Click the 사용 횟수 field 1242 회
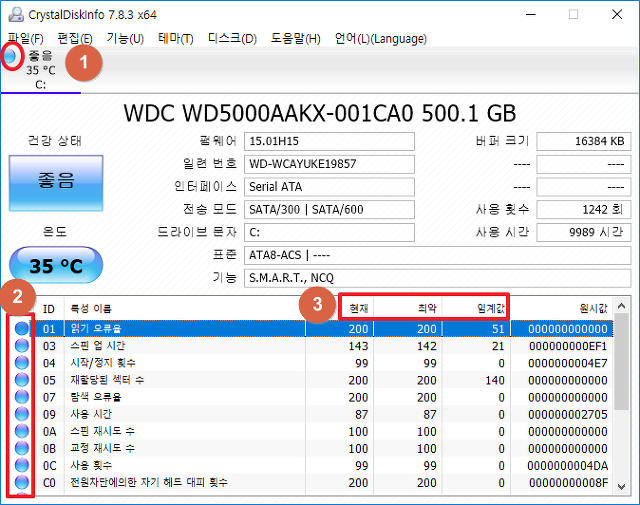The width and height of the screenshot is (640, 505). tap(584, 209)
